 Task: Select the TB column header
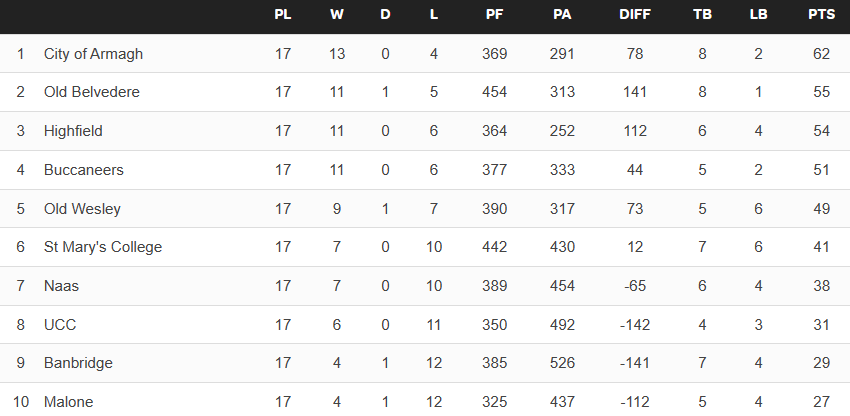(x=703, y=15)
